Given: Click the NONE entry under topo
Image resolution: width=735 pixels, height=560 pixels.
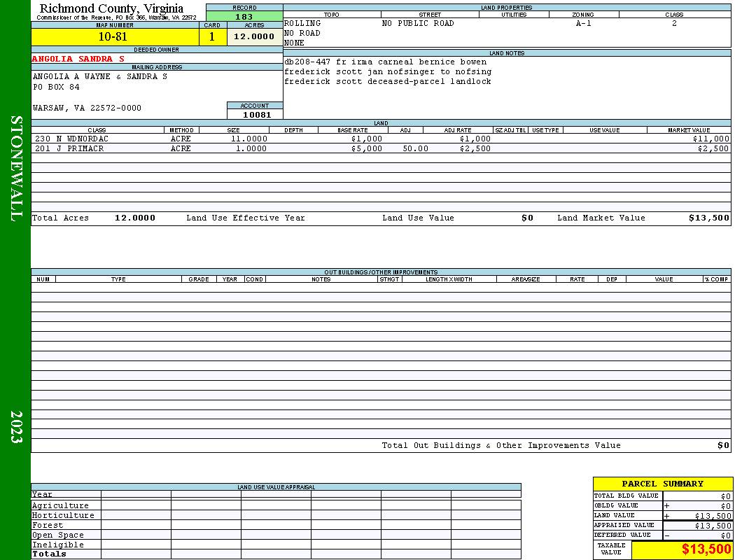Looking at the screenshot, I should (x=294, y=43).
